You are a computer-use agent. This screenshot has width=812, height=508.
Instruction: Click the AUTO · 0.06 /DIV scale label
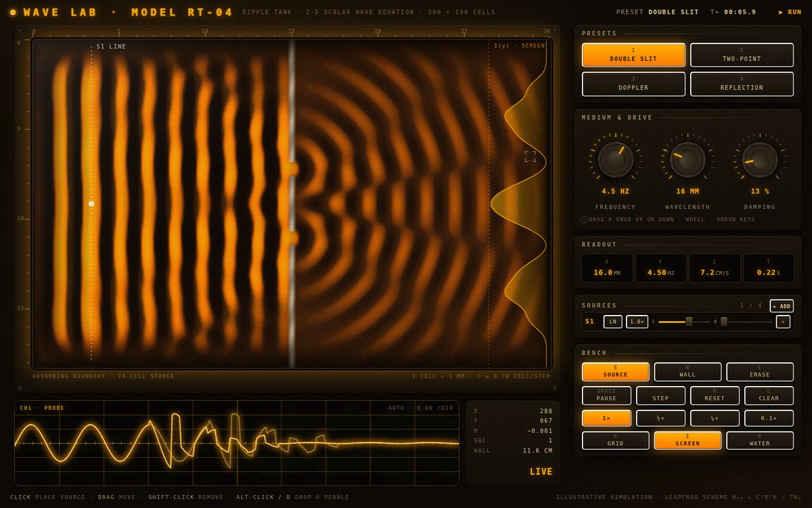(x=421, y=408)
